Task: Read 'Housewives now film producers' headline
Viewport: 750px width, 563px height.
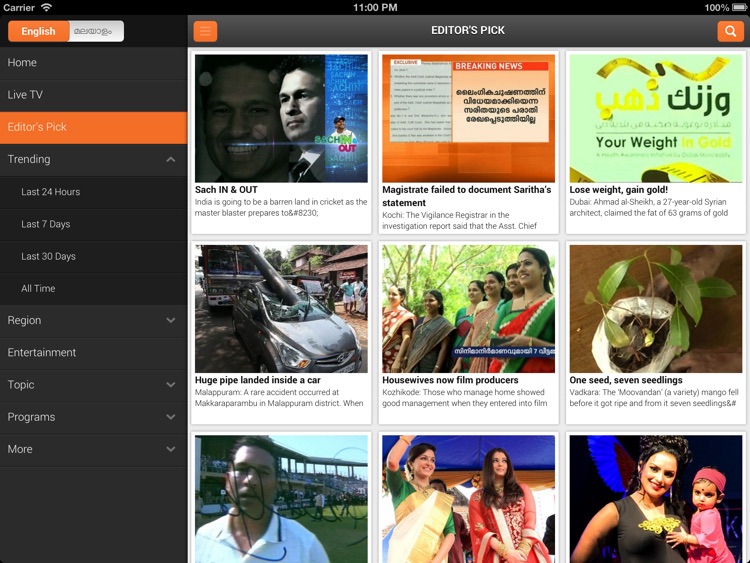Action: (x=450, y=380)
